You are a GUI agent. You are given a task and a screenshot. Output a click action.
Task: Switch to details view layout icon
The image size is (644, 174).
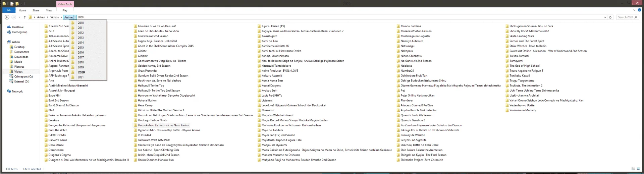pos(633,169)
